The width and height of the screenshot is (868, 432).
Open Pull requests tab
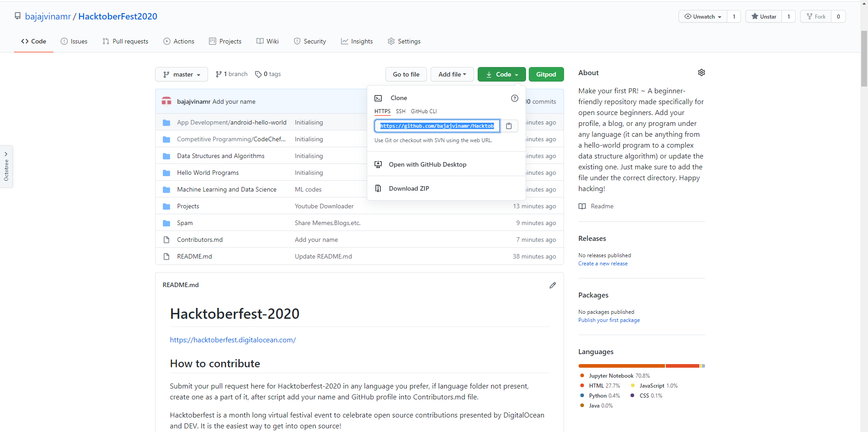[x=125, y=41]
